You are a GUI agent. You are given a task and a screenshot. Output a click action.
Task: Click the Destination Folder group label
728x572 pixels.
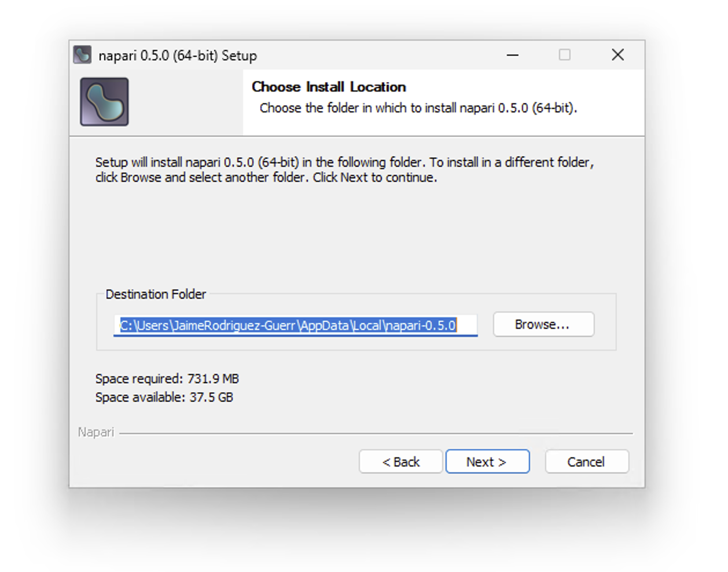(156, 294)
